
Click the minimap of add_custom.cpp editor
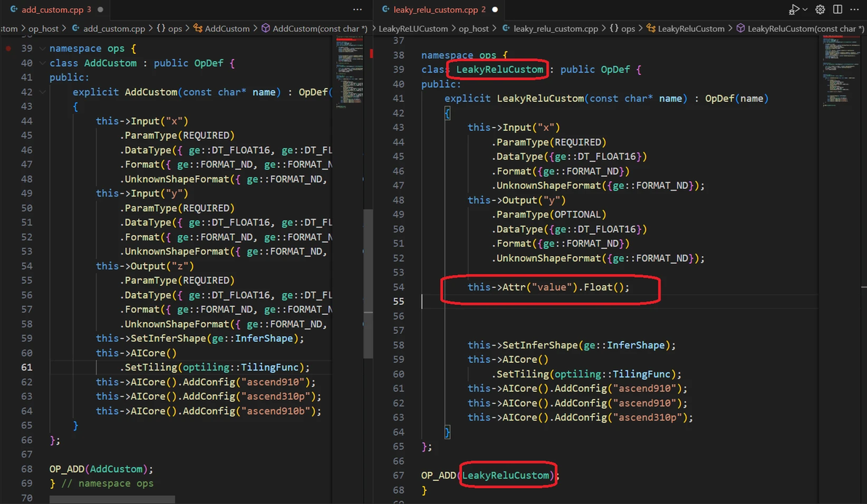click(349, 71)
